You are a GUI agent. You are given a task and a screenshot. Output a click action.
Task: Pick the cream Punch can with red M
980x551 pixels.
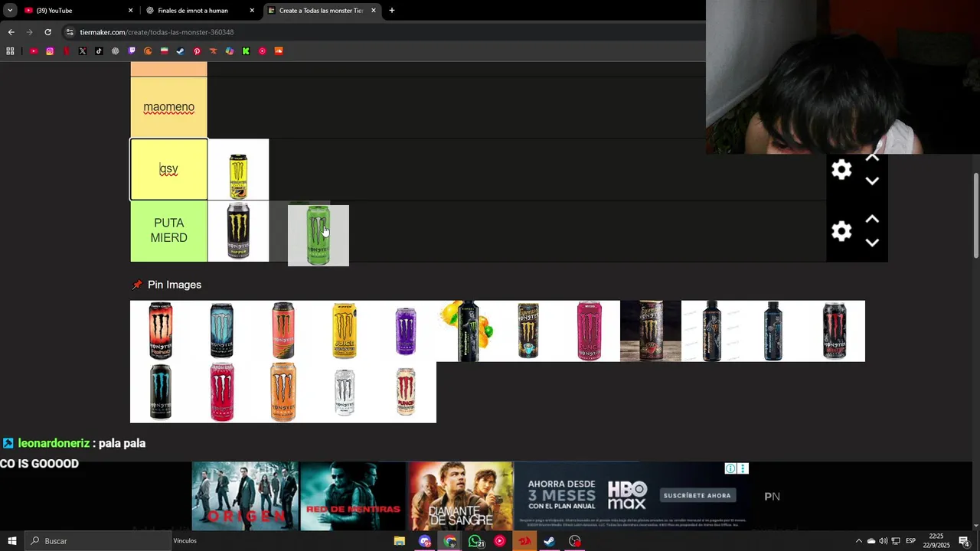[406, 392]
